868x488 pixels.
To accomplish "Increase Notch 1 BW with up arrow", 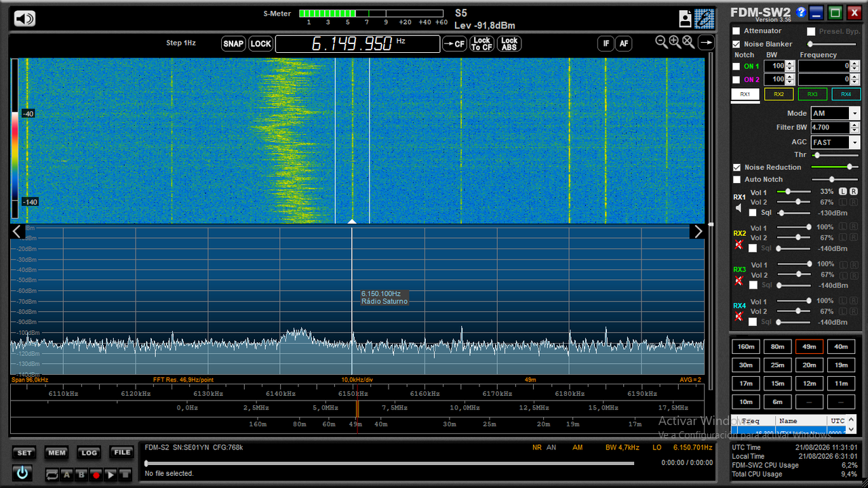I will (x=790, y=64).
